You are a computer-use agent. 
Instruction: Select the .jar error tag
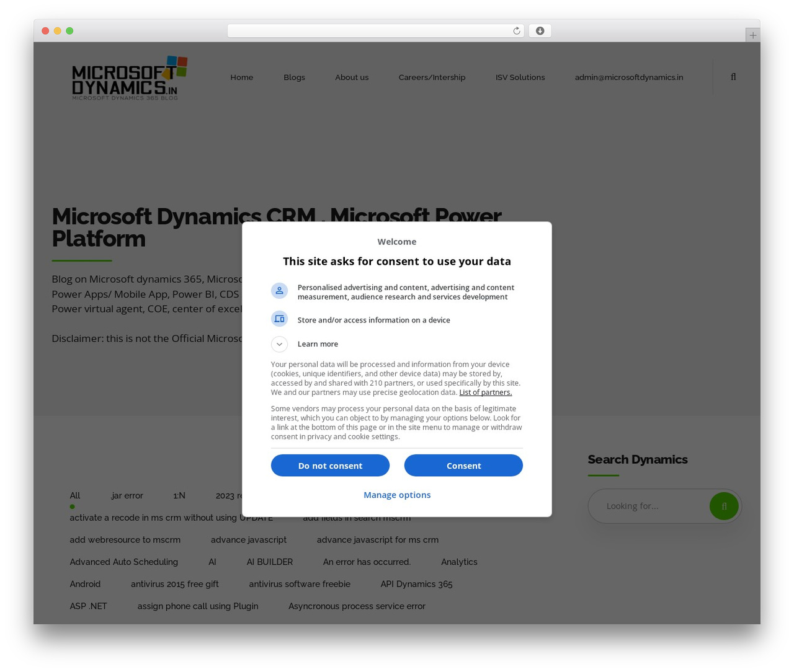[x=127, y=495]
